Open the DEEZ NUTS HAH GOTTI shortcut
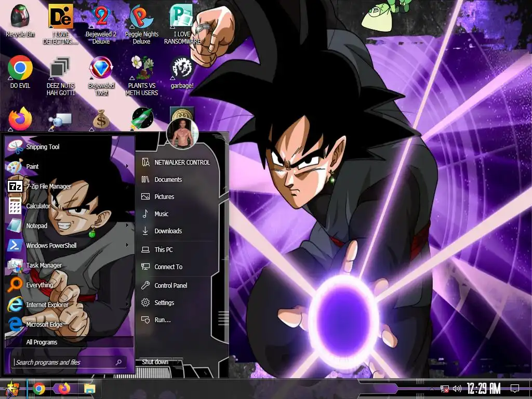The height and width of the screenshot is (399, 532). point(60,76)
